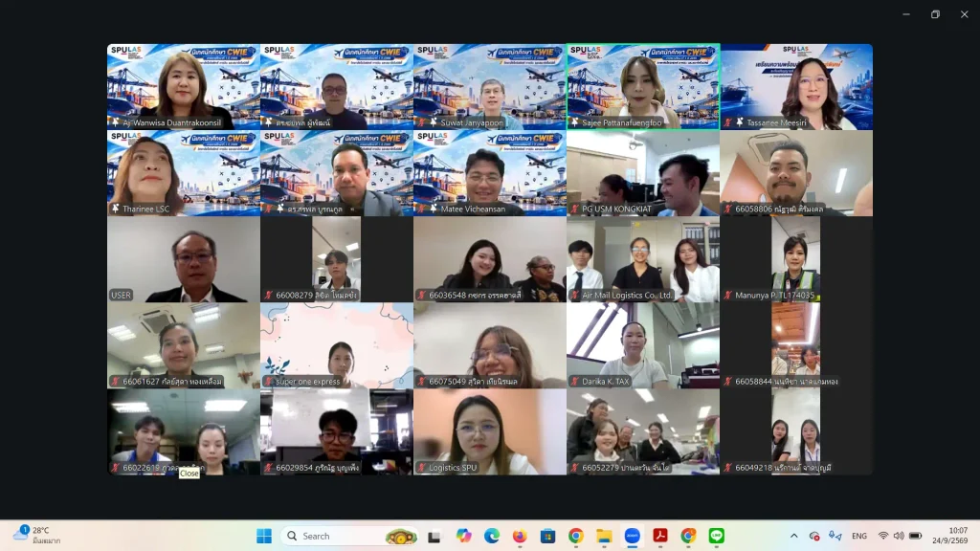Click the name label "Matee Vicheansan"
Screen dimensions: 980x551
(x=473, y=209)
